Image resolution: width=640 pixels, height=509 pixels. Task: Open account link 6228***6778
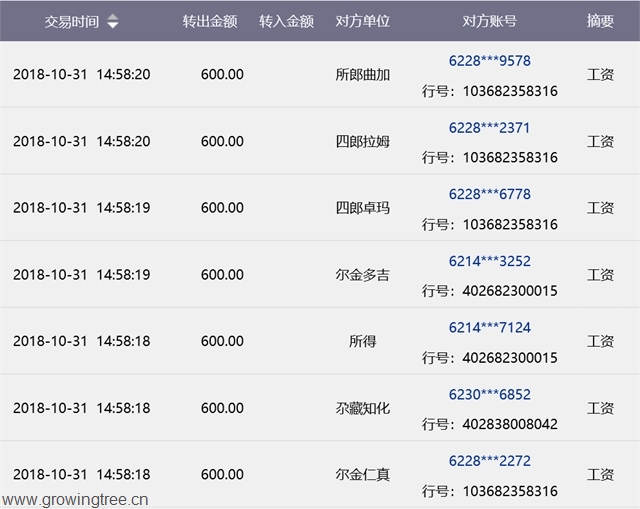489,194
